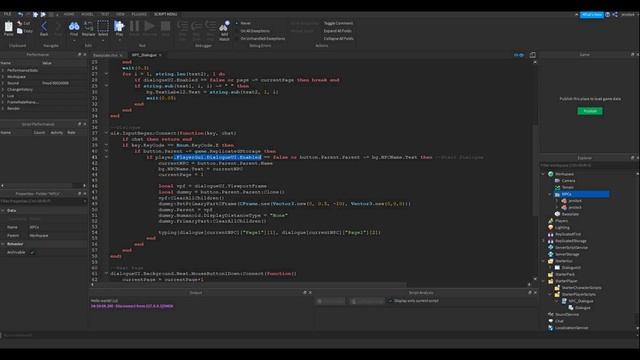Image resolution: width=640 pixels, height=360 pixels.
Task: Click the Step Over debugger icon
Action: (197, 27)
